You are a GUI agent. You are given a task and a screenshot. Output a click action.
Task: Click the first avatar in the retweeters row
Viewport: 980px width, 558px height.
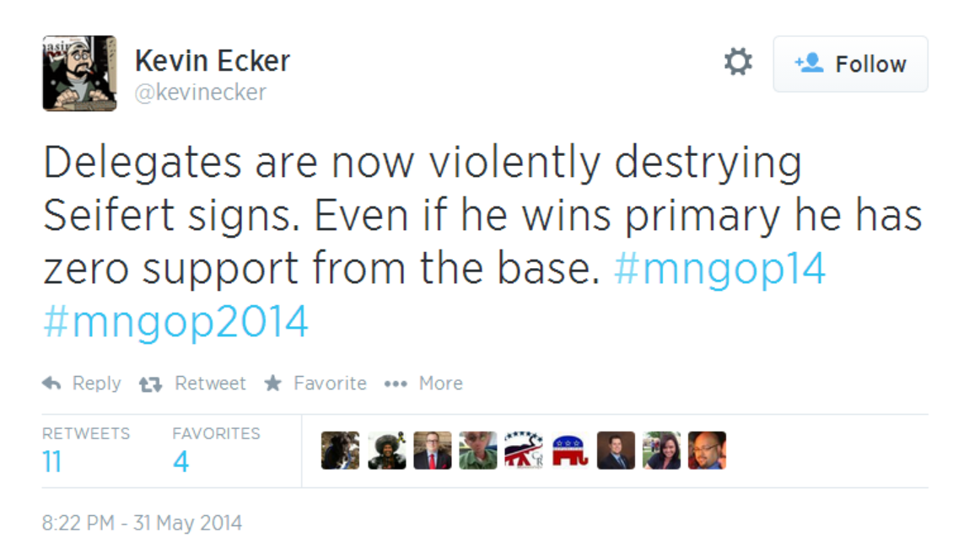(x=341, y=450)
